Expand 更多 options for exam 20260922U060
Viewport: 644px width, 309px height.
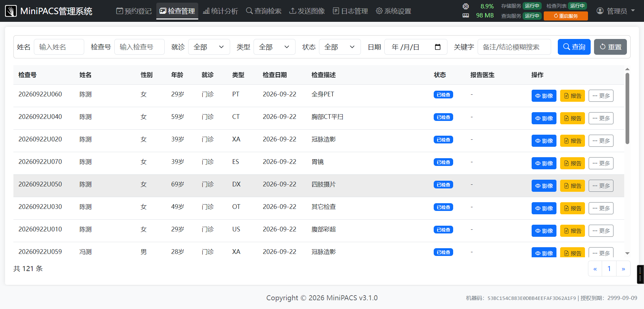pos(601,96)
